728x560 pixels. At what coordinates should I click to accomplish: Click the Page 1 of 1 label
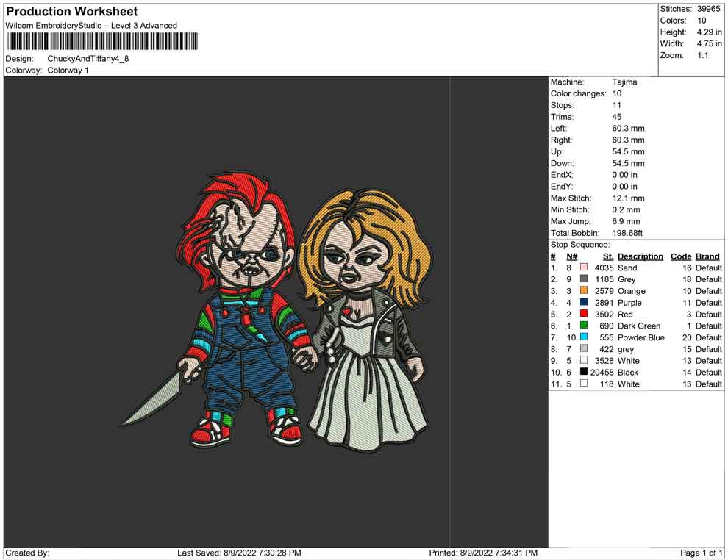point(702,553)
